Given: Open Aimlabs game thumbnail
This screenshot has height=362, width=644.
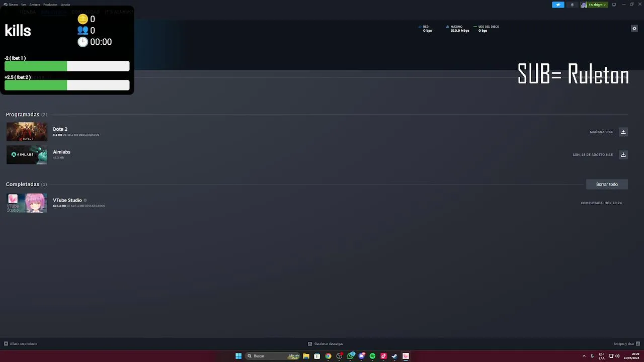Looking at the screenshot, I should click(27, 154).
